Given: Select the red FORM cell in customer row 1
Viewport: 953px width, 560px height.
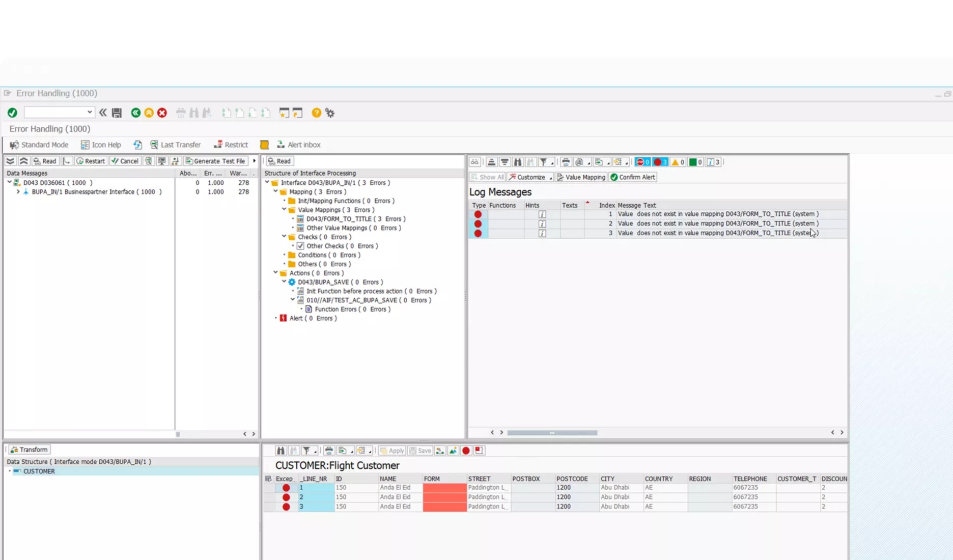Looking at the screenshot, I should [443, 487].
